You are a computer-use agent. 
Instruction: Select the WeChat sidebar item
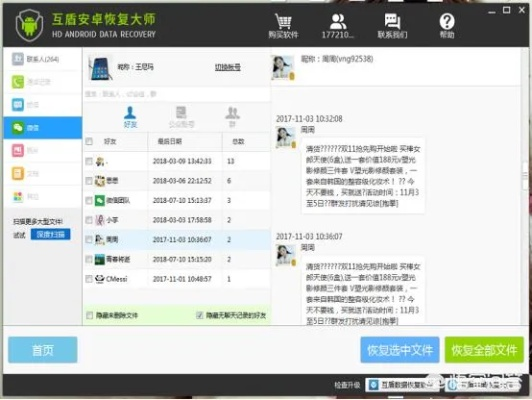click(42, 128)
